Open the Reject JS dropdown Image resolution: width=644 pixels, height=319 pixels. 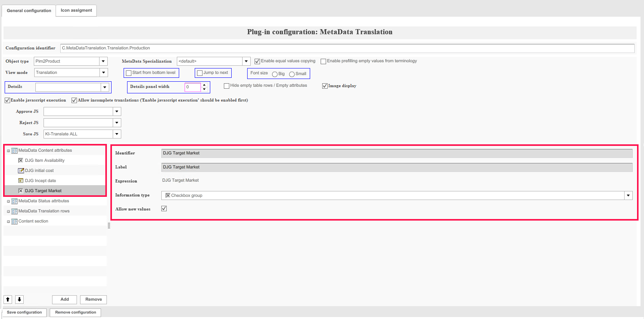pos(117,123)
